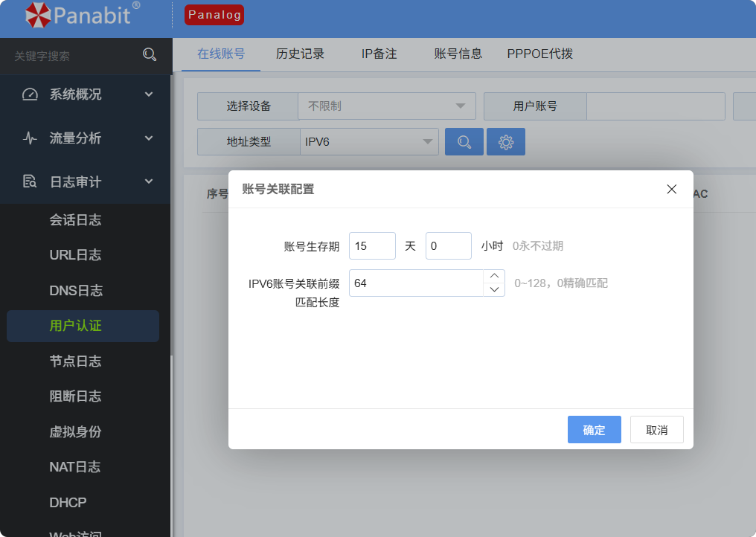Click the Panabit logo
Image resolution: width=756 pixels, height=537 pixels.
point(83,15)
